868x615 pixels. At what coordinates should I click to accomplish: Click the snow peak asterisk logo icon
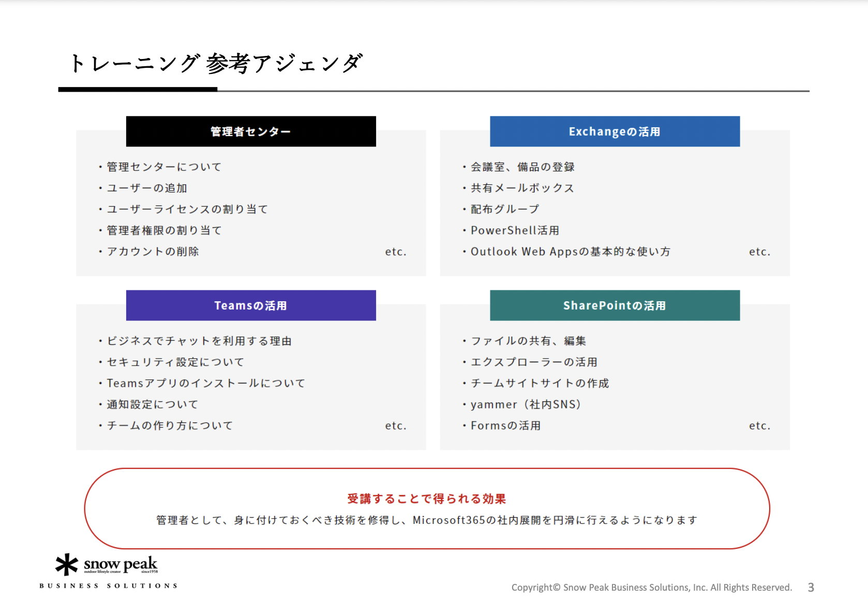click(67, 565)
